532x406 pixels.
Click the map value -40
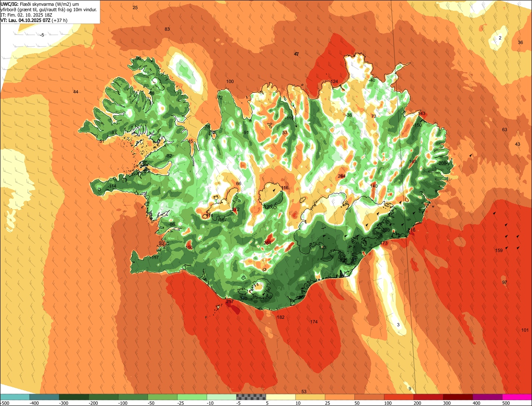[372, 80]
